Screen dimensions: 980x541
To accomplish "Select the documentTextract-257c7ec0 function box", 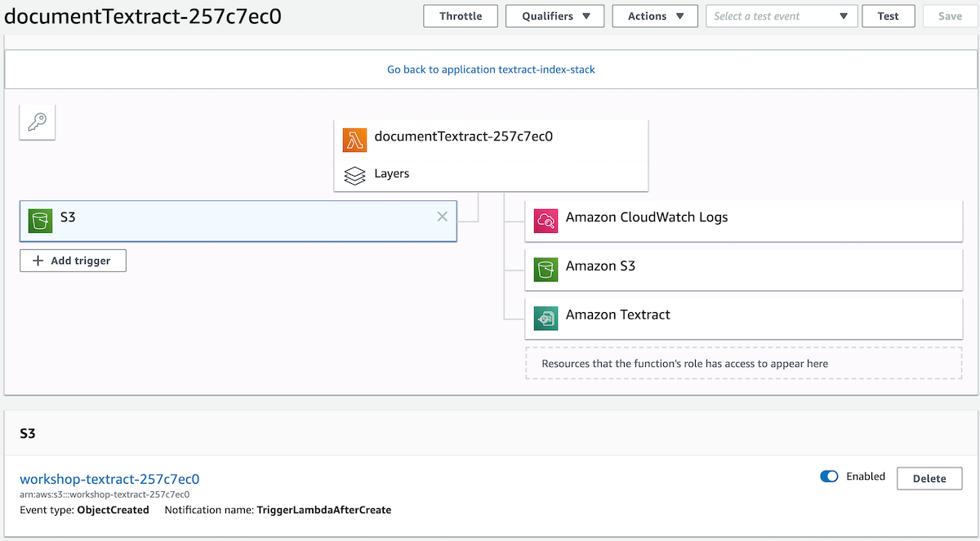I will [491, 156].
